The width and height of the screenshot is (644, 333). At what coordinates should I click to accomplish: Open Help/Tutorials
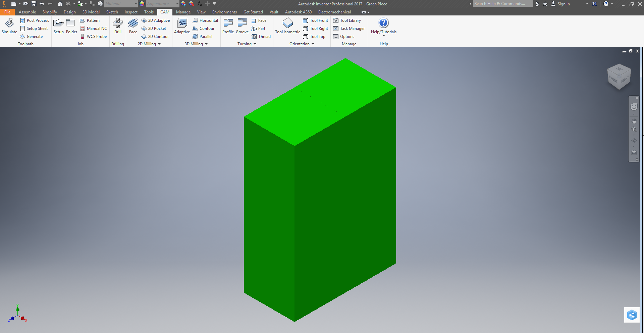coord(383,26)
